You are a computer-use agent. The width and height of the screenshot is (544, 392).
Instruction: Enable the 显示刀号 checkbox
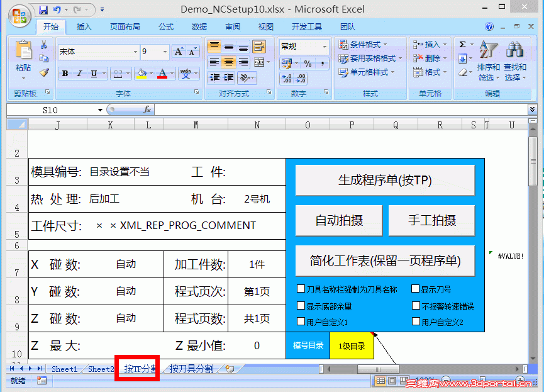pos(414,289)
